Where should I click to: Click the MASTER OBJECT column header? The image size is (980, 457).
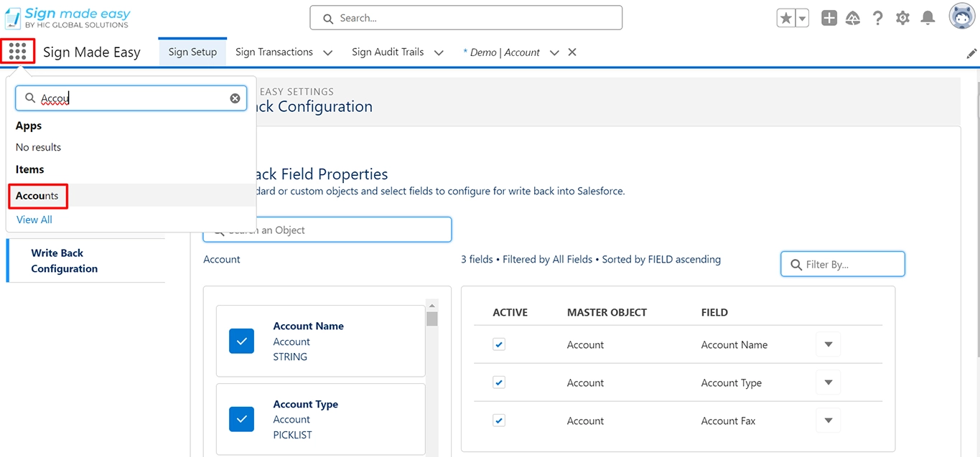tap(607, 313)
